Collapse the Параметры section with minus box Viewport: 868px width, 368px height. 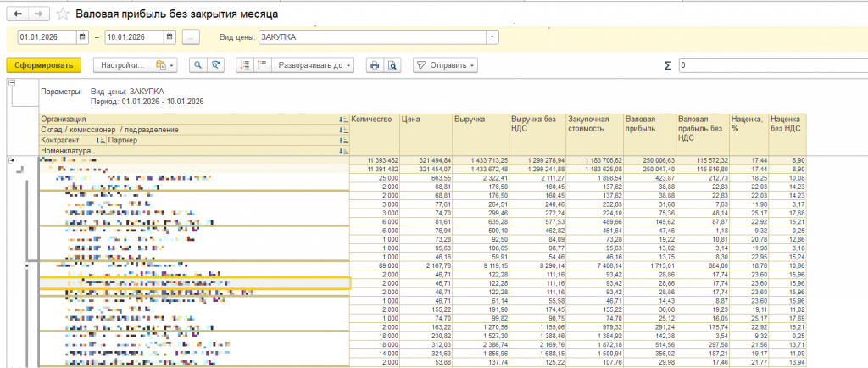click(11, 83)
